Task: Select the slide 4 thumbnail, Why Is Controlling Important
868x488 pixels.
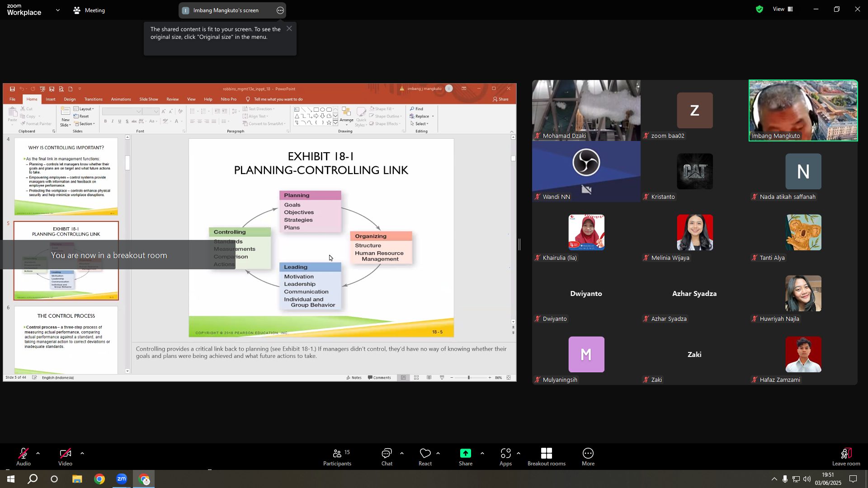Action: point(66,177)
